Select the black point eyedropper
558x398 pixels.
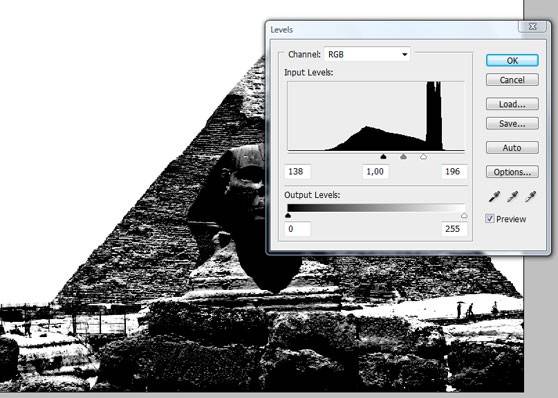(494, 196)
